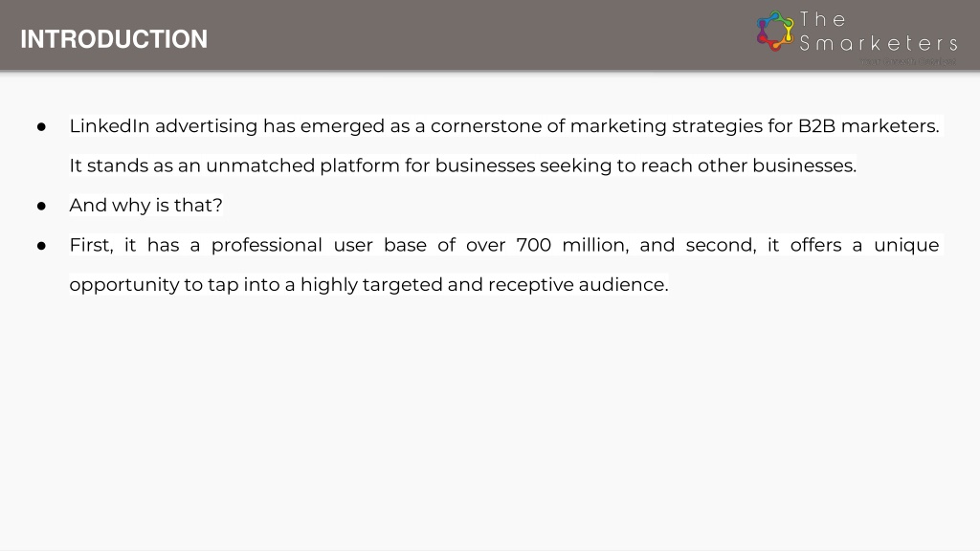
Task: Select the bullet before 'LinkedIn advertising'
Action: click(41, 127)
